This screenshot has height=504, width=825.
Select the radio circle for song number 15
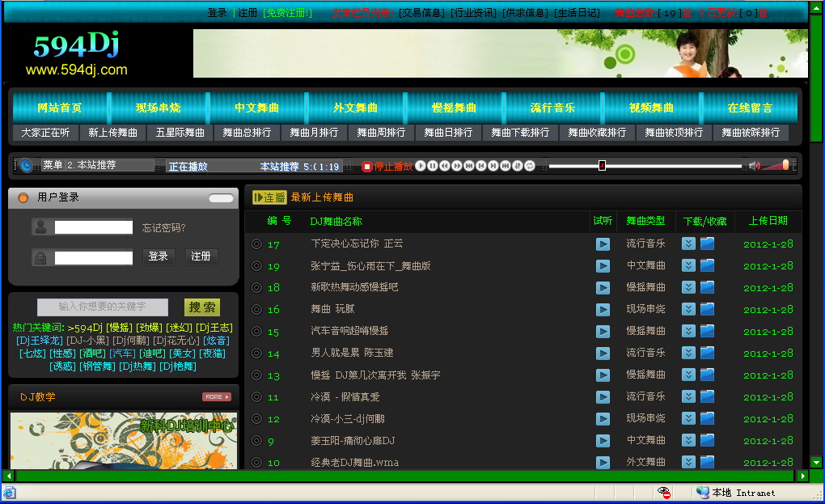(256, 332)
